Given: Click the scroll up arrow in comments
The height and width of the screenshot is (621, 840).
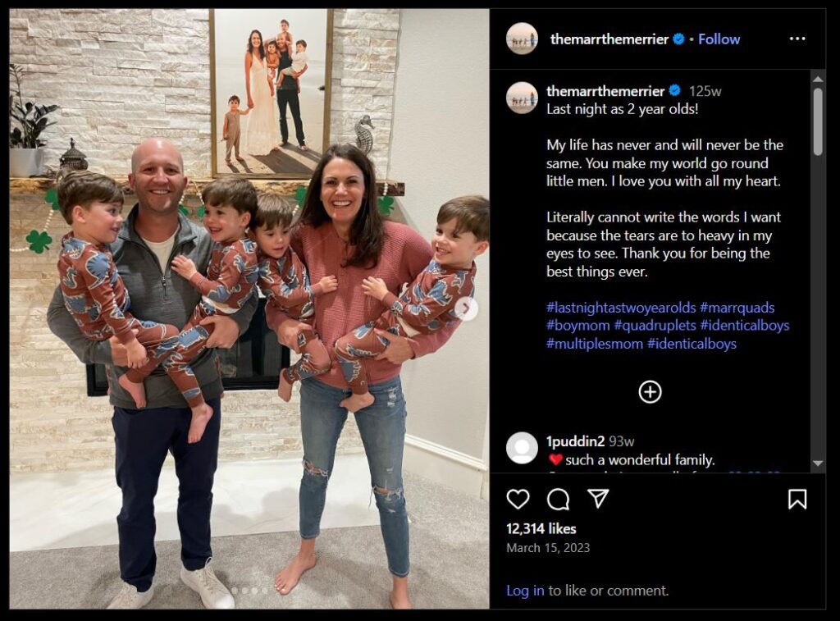Looking at the screenshot, I should (x=818, y=80).
